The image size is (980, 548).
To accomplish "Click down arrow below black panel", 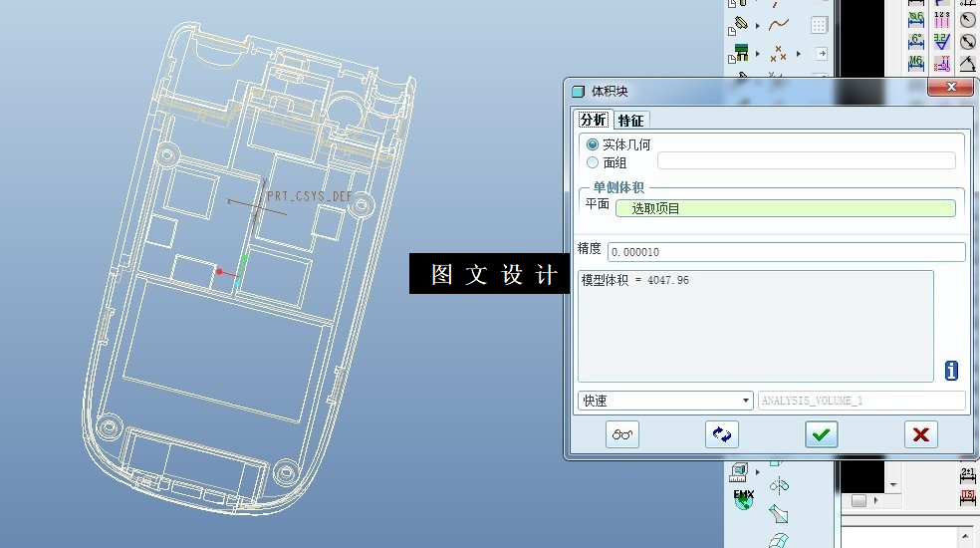I will pos(893,485).
